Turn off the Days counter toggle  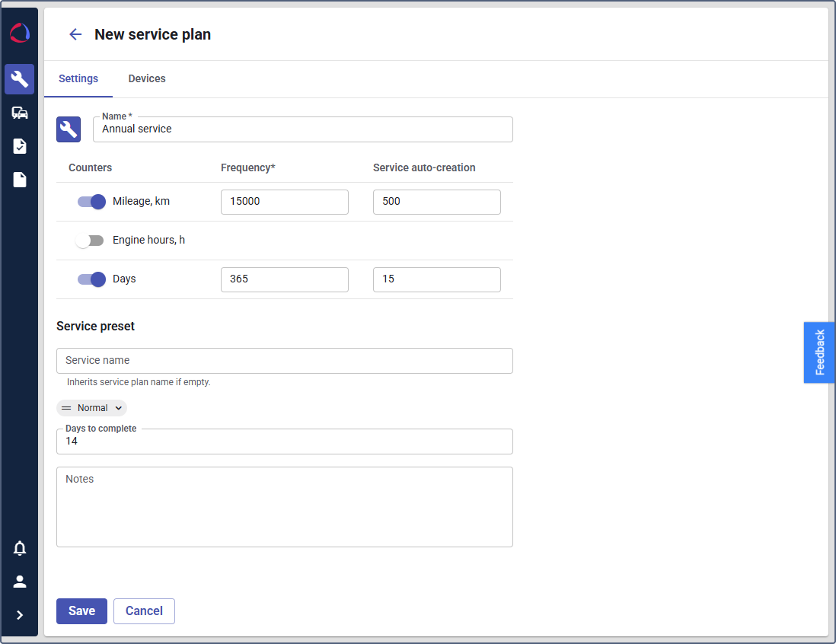(91, 279)
